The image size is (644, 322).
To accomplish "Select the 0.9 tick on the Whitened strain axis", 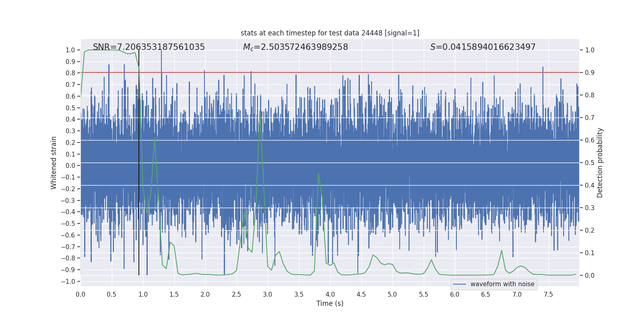I will pyautogui.click(x=70, y=62).
